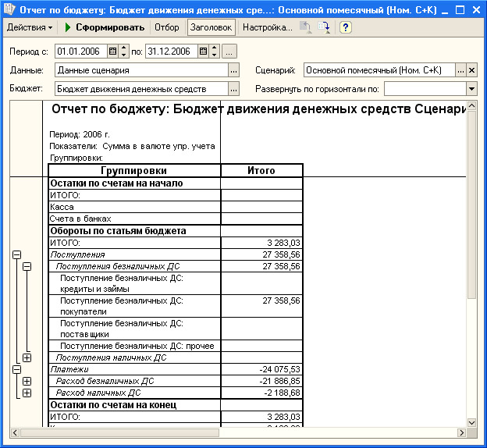Toggle the Заголовок header button
This screenshot has height=448, width=487.
click(212, 27)
